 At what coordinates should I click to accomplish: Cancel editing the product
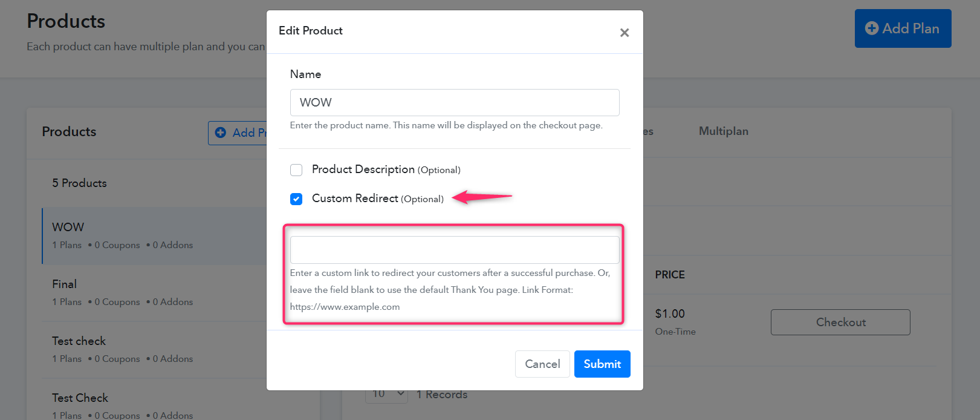(x=542, y=364)
